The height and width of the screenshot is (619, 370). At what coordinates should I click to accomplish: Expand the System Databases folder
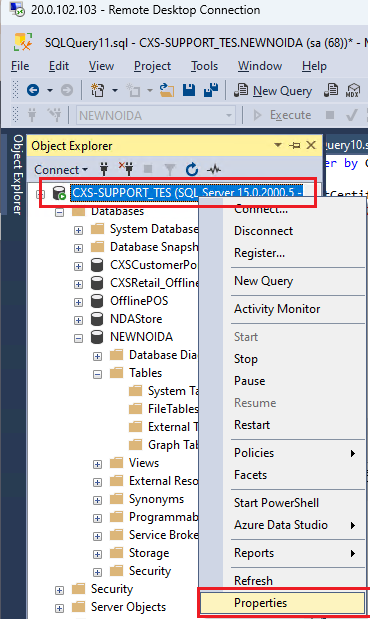pyautogui.click(x=79, y=231)
